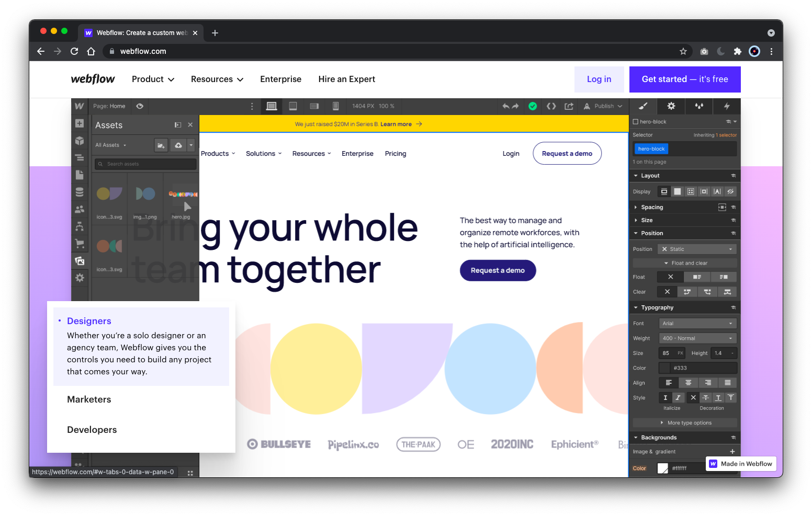Open the Font dropdown showing Arial
This screenshot has height=516, width=812.
point(697,324)
